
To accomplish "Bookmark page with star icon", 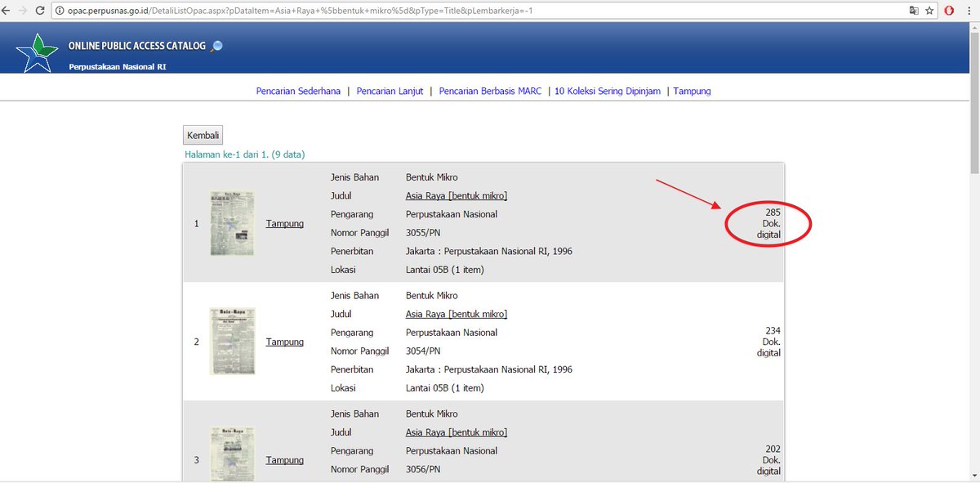I will (x=930, y=11).
